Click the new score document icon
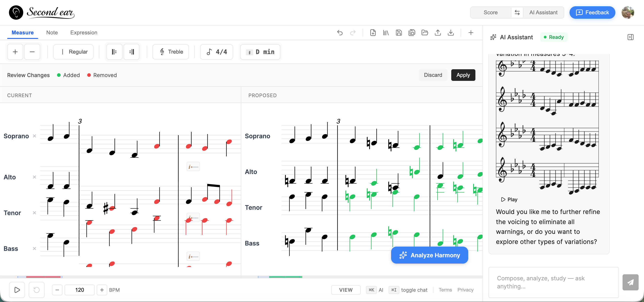Image resolution: width=644 pixels, height=302 pixels. 373,32
